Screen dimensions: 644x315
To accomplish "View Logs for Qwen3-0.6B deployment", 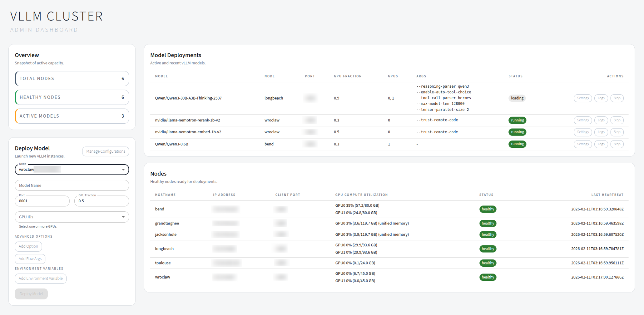I will 601,144.
